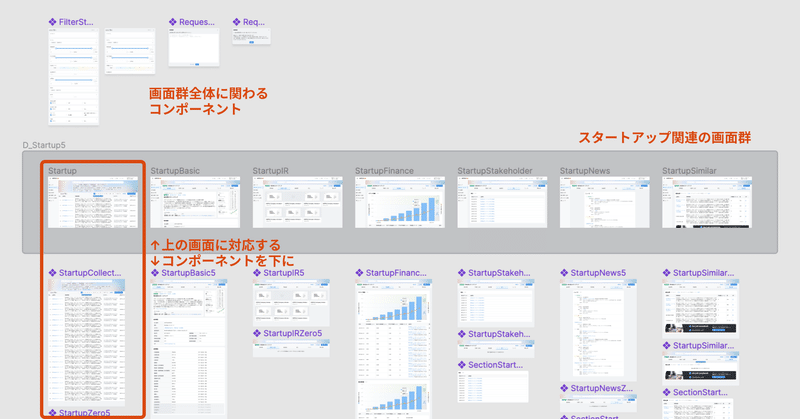The width and height of the screenshot is (800, 419).
Task: Click the Req... component diamond icon
Action: (x=236, y=22)
